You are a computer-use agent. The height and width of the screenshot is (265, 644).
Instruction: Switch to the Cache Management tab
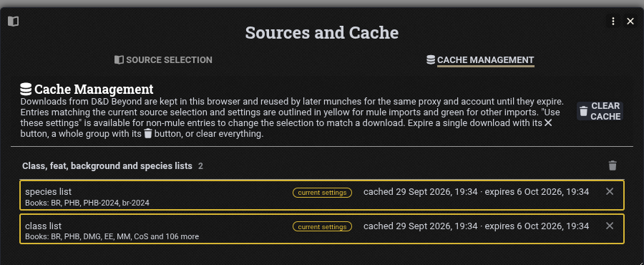point(480,60)
